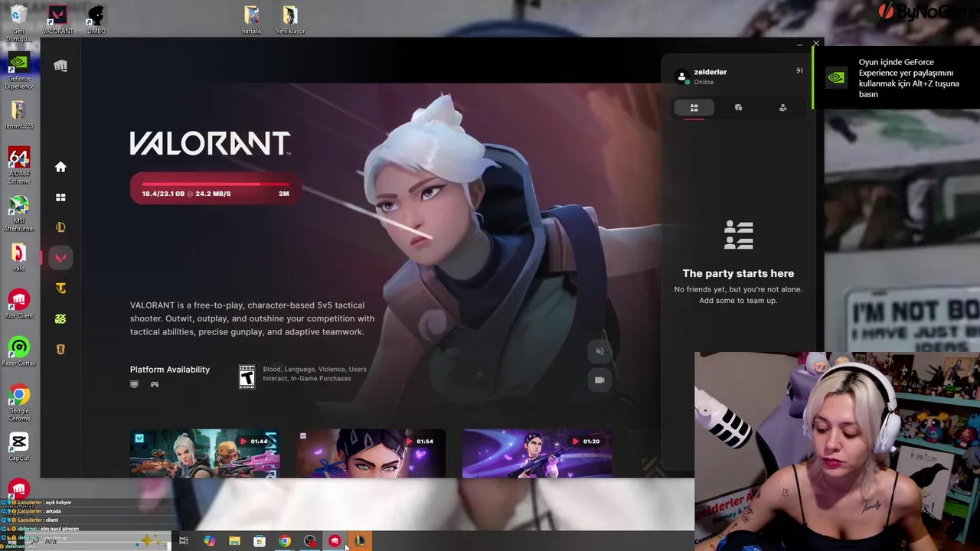
Task: Open Recycle Bin on desktop
Action: click(19, 23)
